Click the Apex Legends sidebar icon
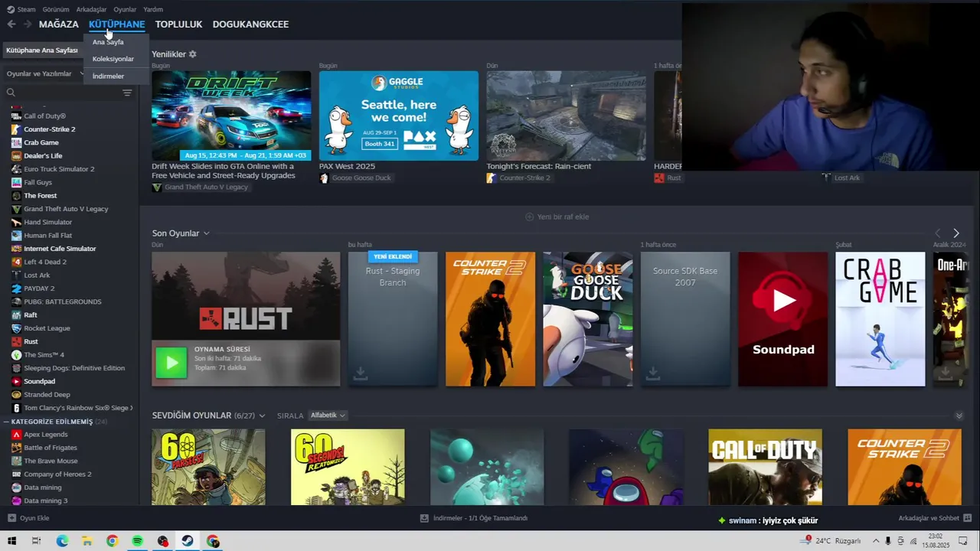The width and height of the screenshot is (980, 551). [x=16, y=435]
